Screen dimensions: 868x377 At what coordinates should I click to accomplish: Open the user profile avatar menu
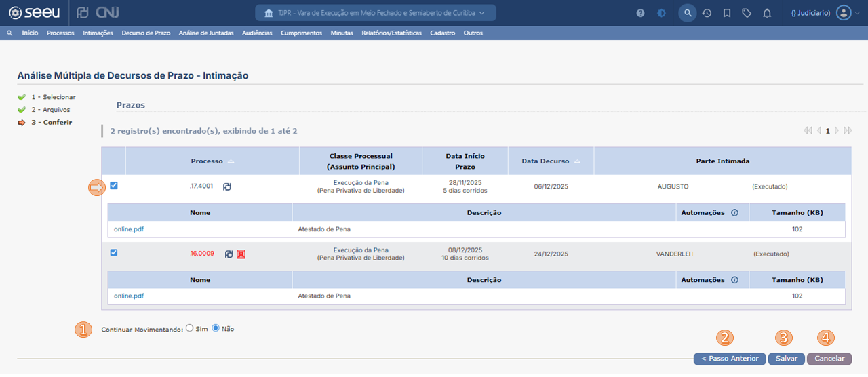point(843,13)
